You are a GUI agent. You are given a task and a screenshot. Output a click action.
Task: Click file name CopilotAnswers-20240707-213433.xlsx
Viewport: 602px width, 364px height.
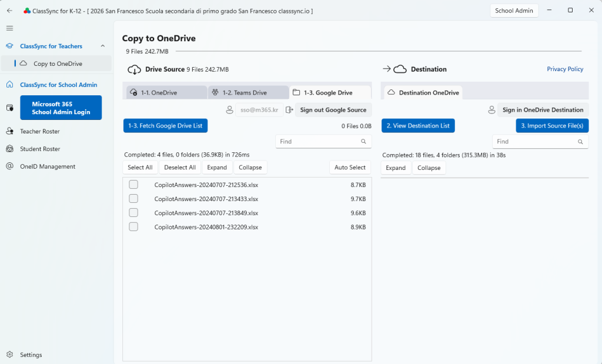206,199
